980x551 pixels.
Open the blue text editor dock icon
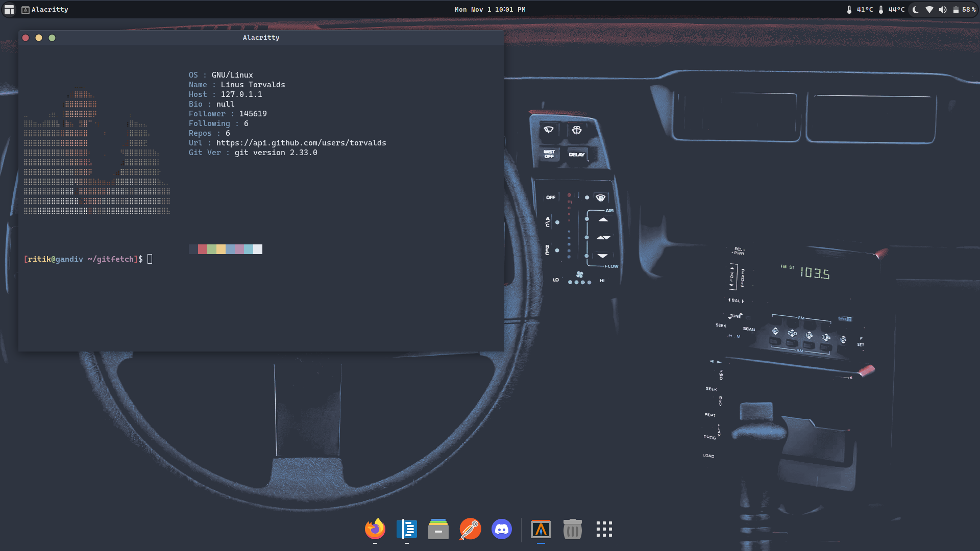coord(407,529)
